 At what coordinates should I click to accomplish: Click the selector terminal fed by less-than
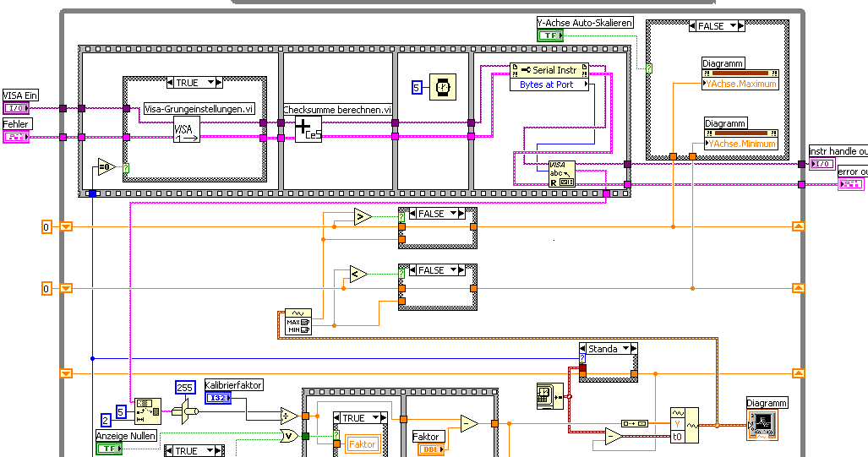(x=402, y=274)
